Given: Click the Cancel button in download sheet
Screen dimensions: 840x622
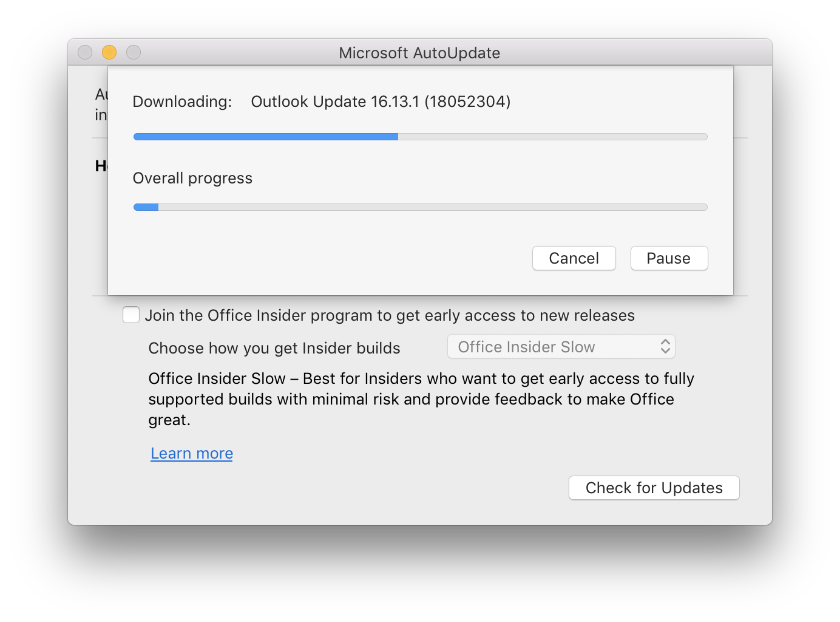Looking at the screenshot, I should pyautogui.click(x=574, y=258).
